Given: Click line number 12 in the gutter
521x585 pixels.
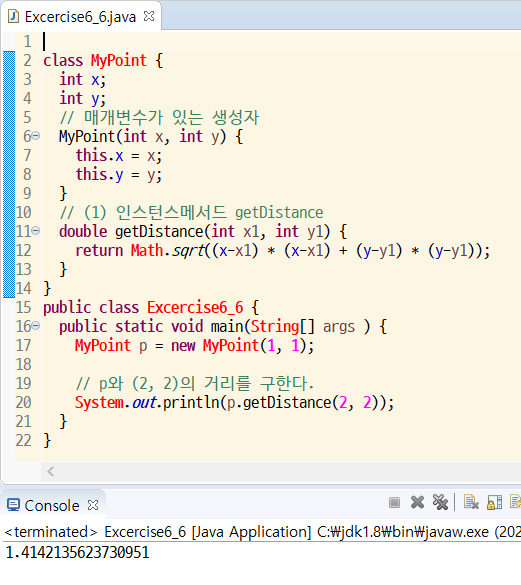Looking at the screenshot, I should [x=24, y=250].
